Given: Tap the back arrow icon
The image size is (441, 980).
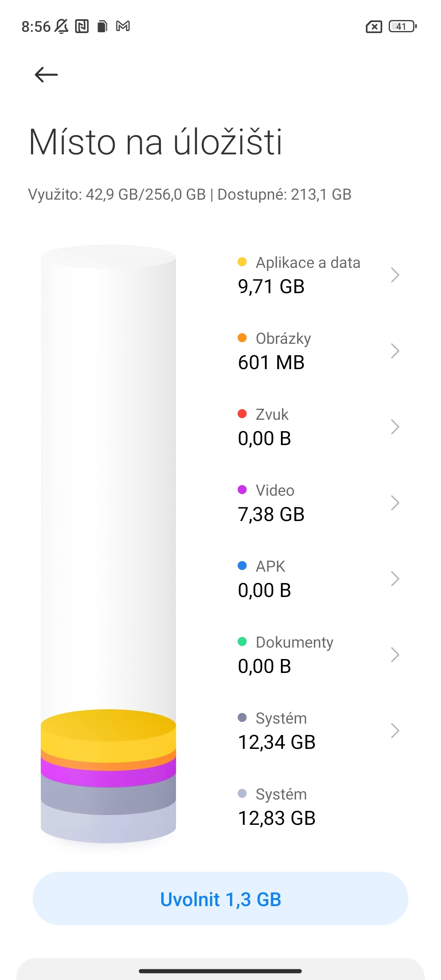Looking at the screenshot, I should (x=46, y=75).
